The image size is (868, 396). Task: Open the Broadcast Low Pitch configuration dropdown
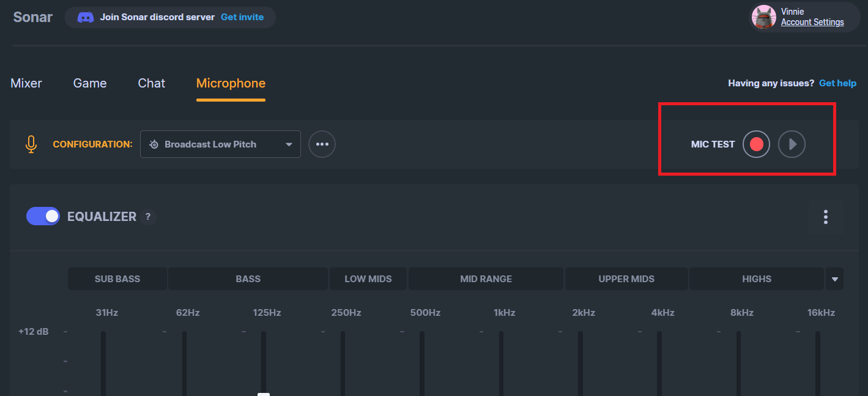click(220, 144)
